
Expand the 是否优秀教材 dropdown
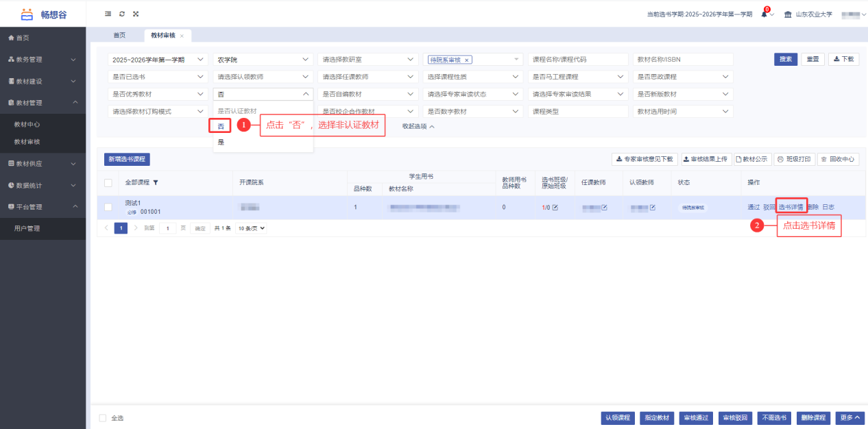[158, 94]
